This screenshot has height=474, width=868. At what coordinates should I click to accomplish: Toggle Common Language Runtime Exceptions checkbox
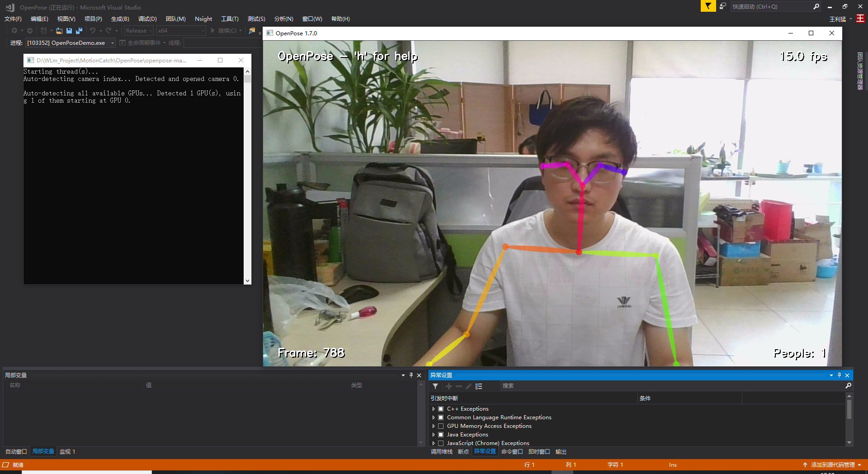(441, 417)
